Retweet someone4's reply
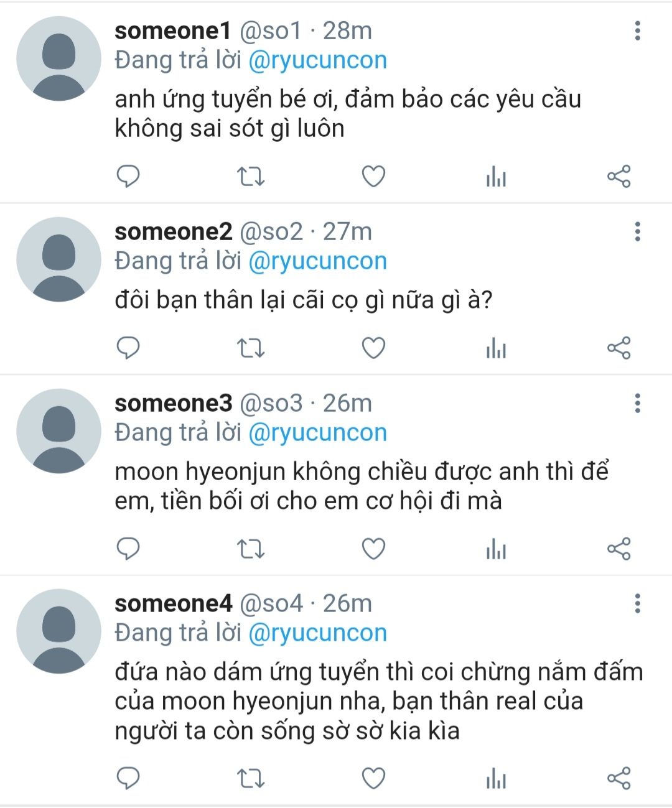 click(x=251, y=779)
